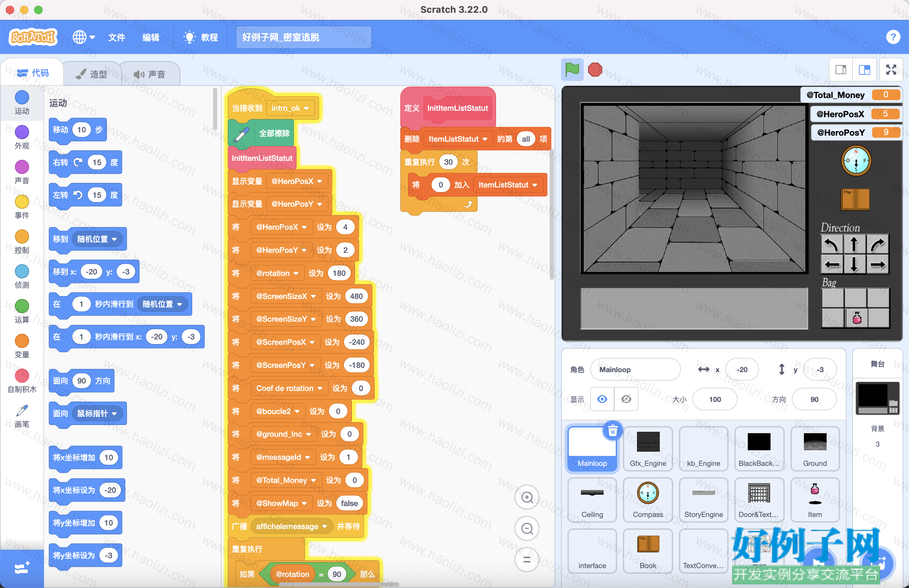Click the Map book on stage
The height and width of the screenshot is (588, 909).
tap(855, 199)
